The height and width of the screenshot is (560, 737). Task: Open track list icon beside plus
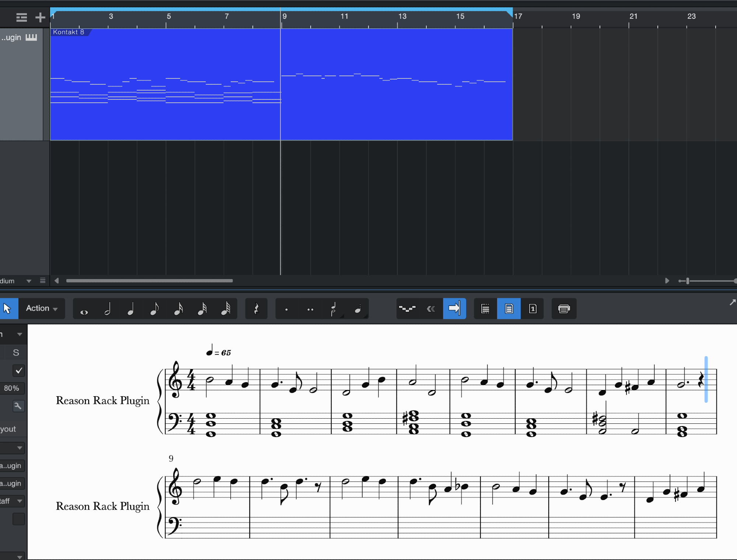tap(21, 17)
